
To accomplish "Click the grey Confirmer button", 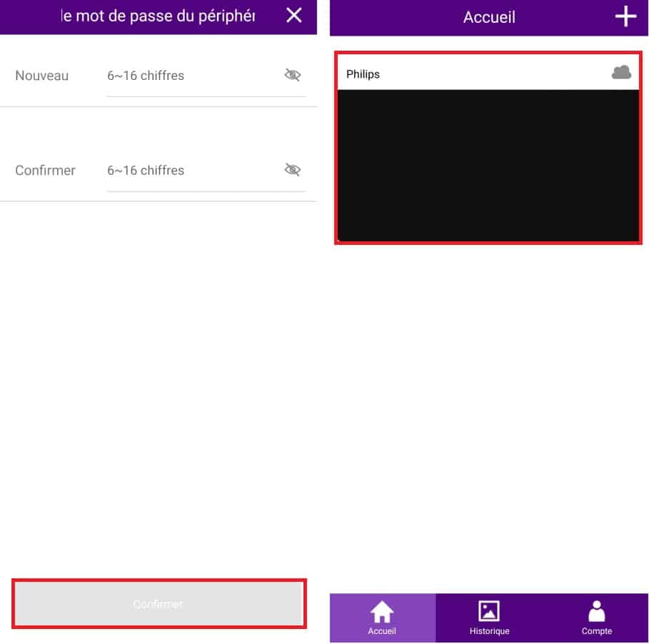I will (159, 604).
